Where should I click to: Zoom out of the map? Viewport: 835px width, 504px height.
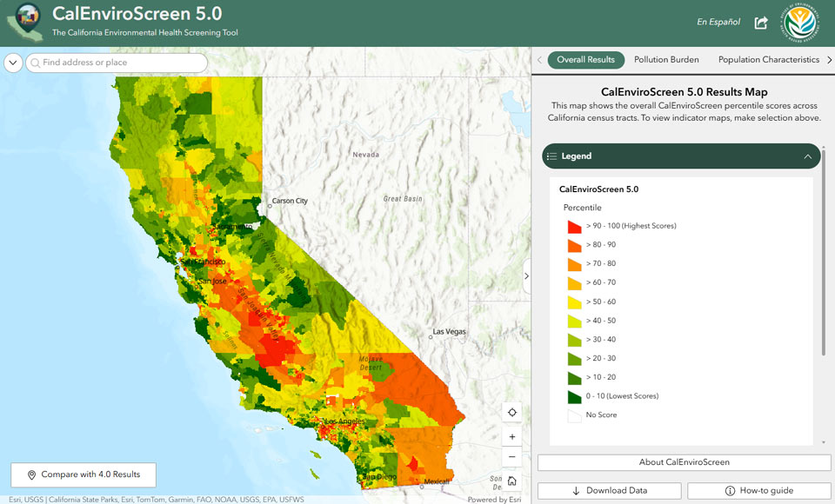click(x=511, y=456)
